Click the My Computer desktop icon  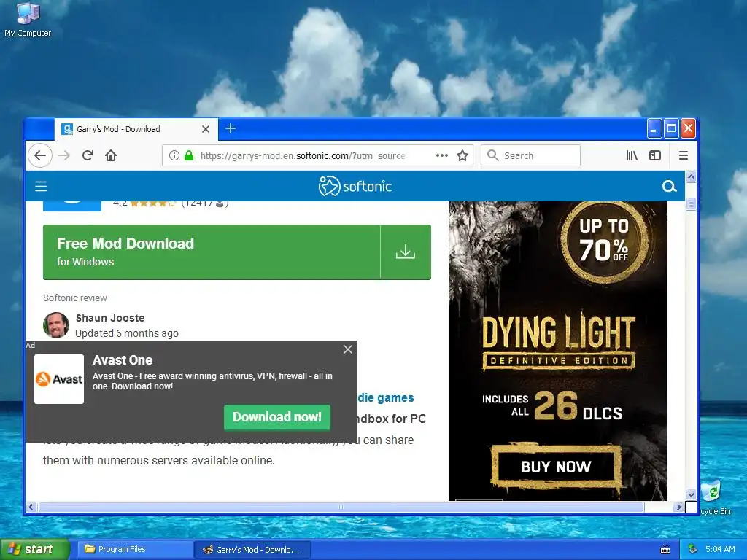click(x=28, y=20)
